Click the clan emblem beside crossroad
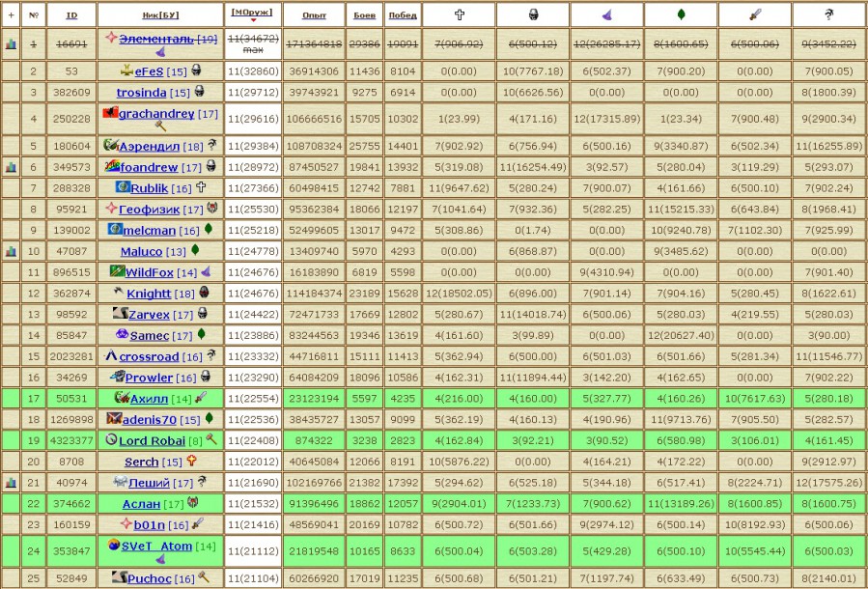The image size is (868, 589). coord(111,355)
